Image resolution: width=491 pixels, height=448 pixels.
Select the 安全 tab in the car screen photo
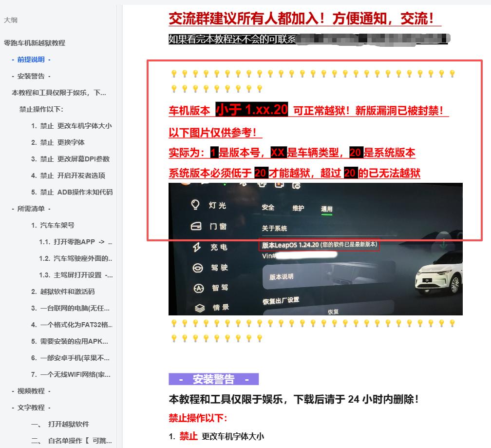268,207
